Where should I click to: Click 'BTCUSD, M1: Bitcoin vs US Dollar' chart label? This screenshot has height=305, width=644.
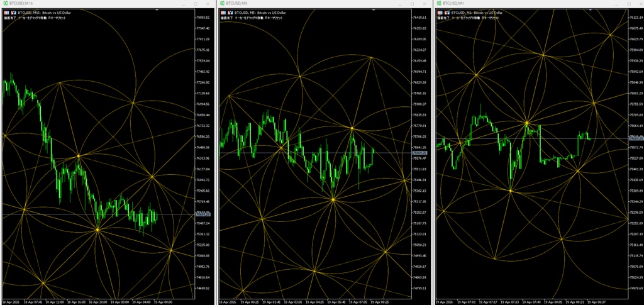point(477,13)
